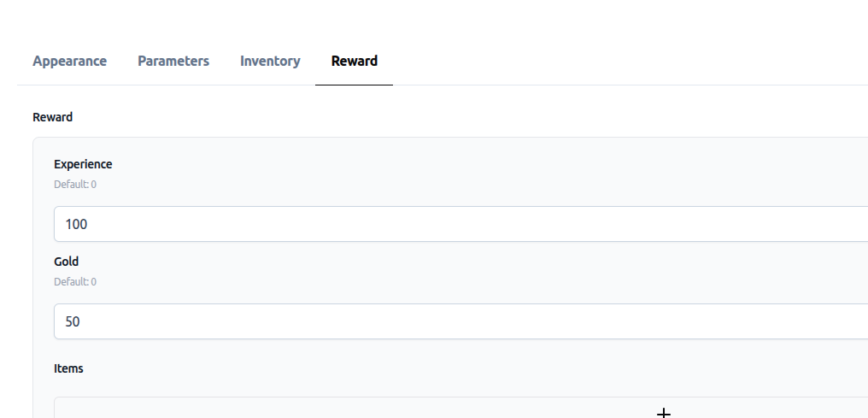
Task: Go to the Inventory tab
Action: pyautogui.click(x=270, y=62)
